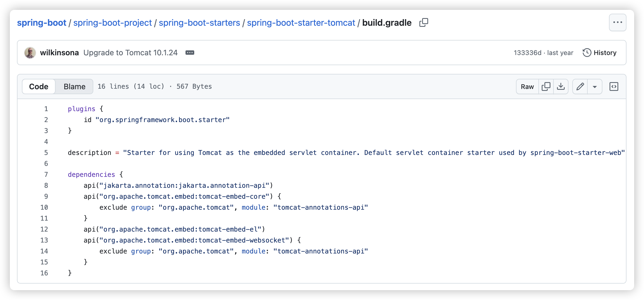Select line number 7
Image resolution: width=644 pixels, height=300 pixels.
point(46,174)
